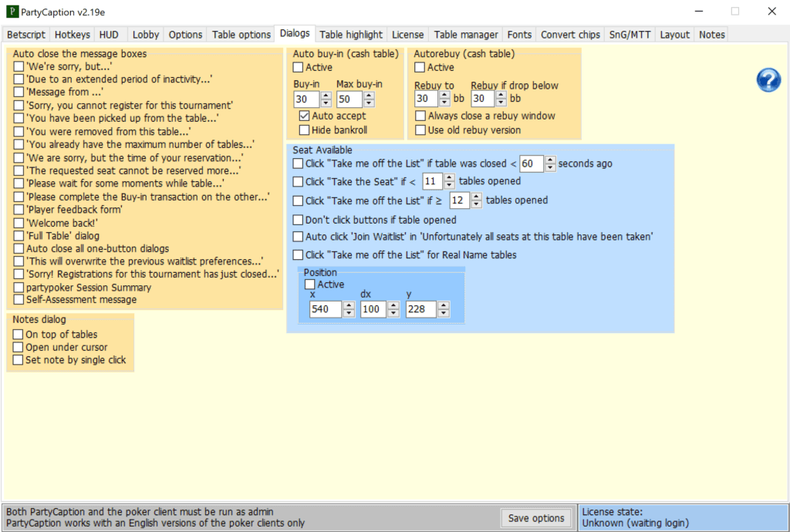Screen dimensions: 790x532
Task: Tick the Self-Assessment message checkbox
Action: [x=19, y=299]
